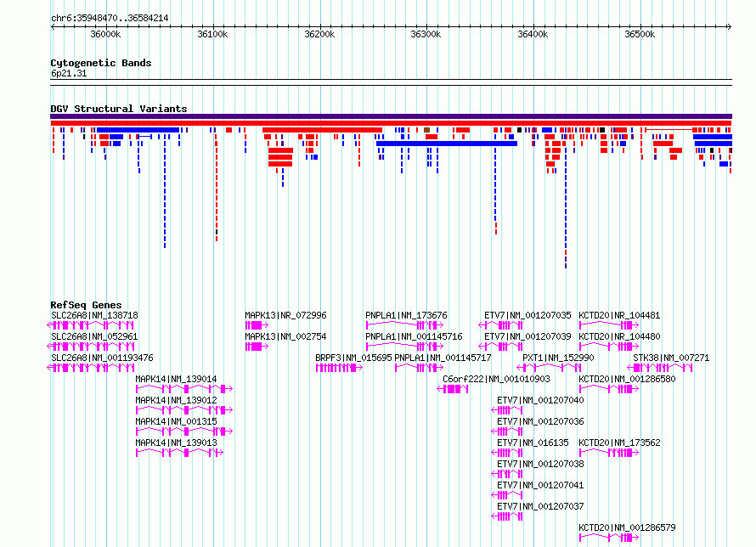Click the KCTD20|NR_104480 gene label
Screen dimensions: 756x547
point(619,336)
